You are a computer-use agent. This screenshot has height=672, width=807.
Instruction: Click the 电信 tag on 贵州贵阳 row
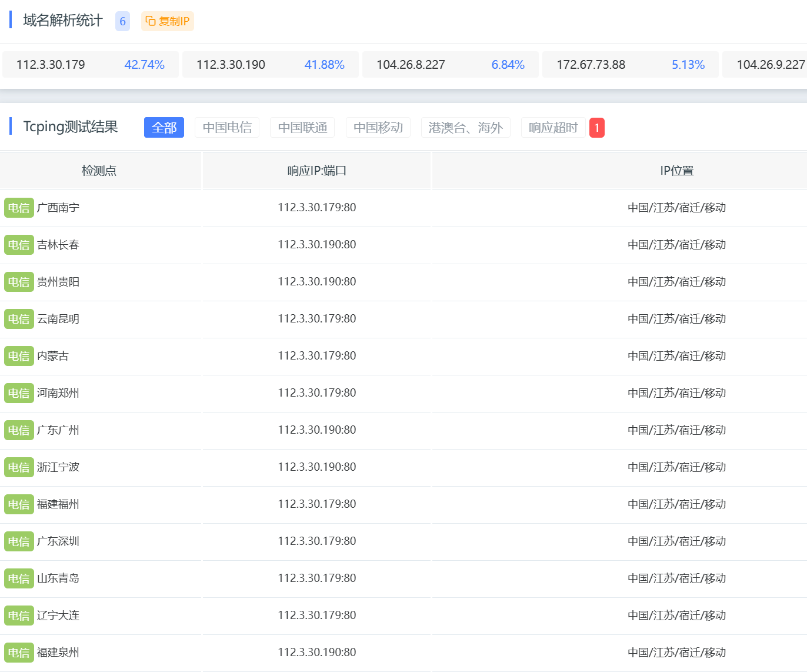[x=19, y=282]
